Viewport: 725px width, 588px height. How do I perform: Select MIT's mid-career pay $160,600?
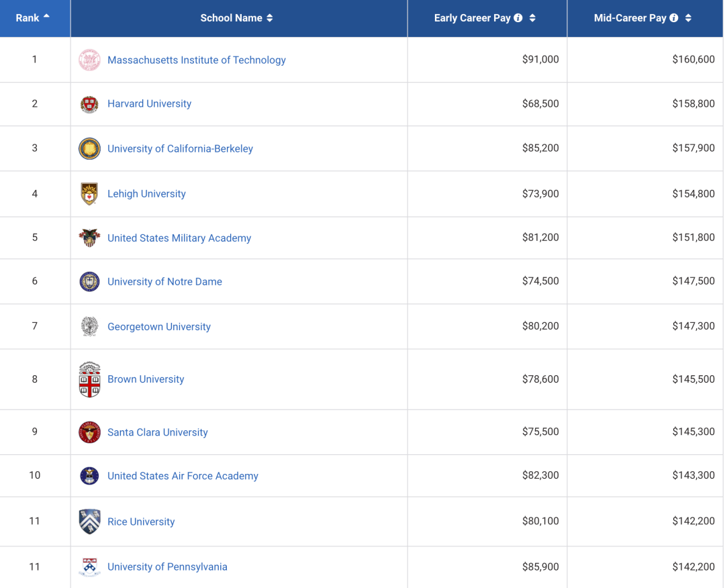pos(693,59)
